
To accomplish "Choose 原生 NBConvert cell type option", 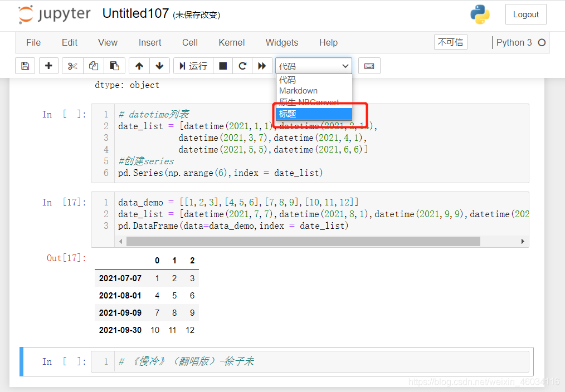I will [314, 102].
